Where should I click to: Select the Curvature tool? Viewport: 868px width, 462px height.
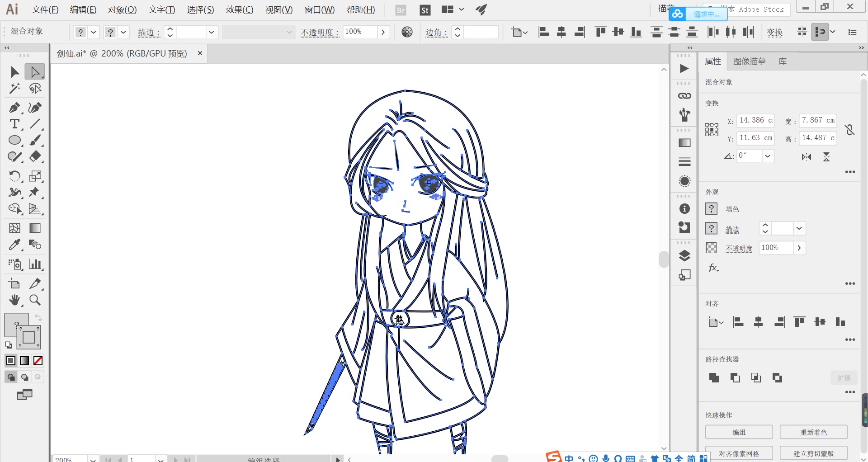click(35, 108)
